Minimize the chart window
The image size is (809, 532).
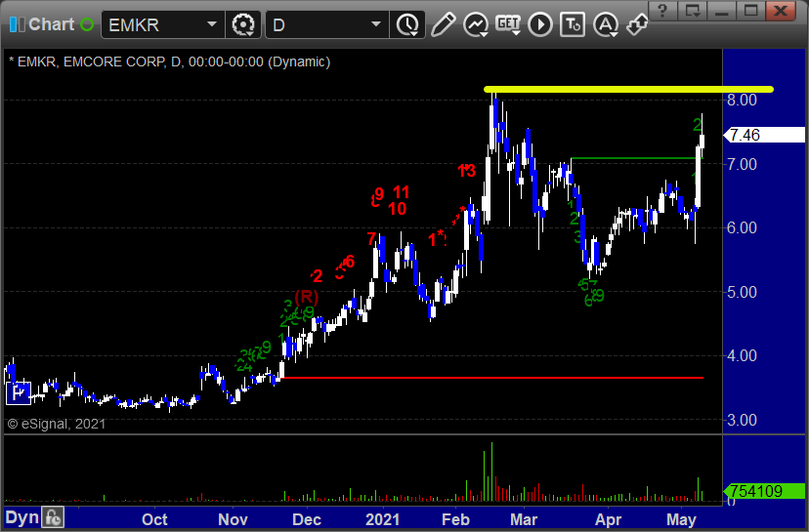click(x=721, y=11)
